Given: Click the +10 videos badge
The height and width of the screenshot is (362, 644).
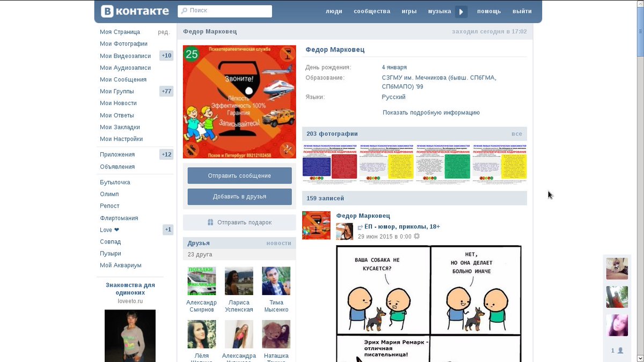Looking at the screenshot, I should [x=166, y=56].
